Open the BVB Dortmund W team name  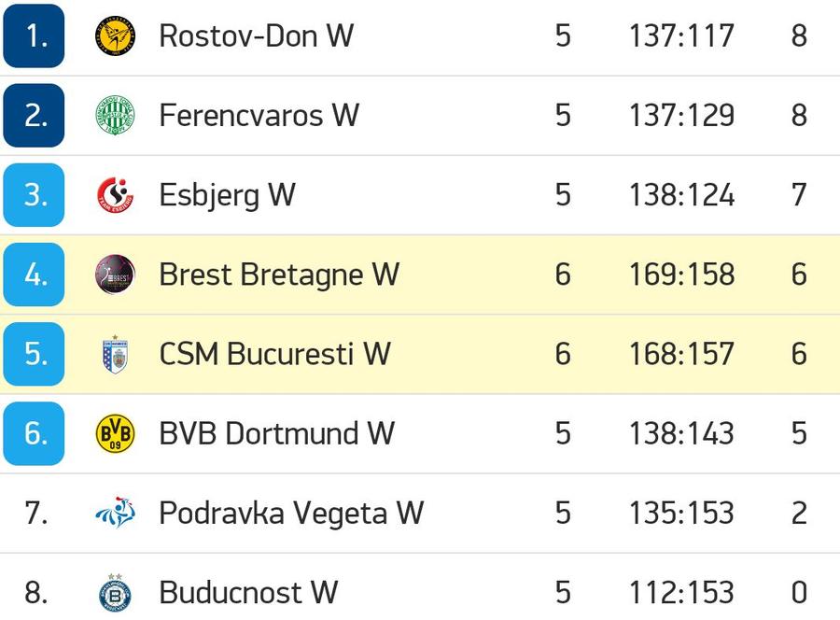[x=276, y=433]
